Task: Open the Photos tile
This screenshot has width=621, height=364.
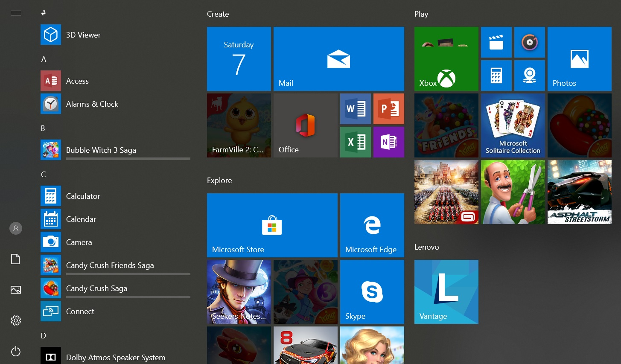Action: click(x=580, y=59)
